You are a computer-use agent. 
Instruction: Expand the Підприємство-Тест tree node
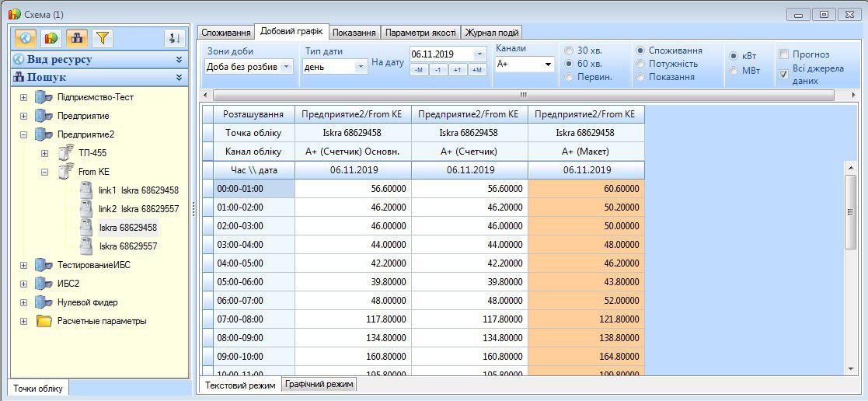[23, 97]
